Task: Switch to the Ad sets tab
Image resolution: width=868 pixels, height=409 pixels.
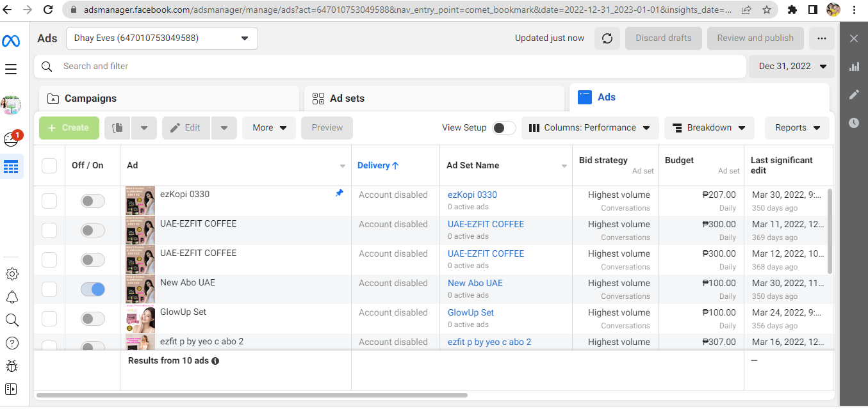Action: click(x=434, y=99)
